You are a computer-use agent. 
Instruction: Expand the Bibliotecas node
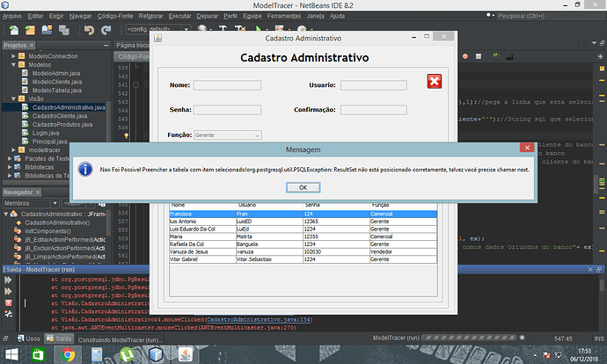(10, 167)
